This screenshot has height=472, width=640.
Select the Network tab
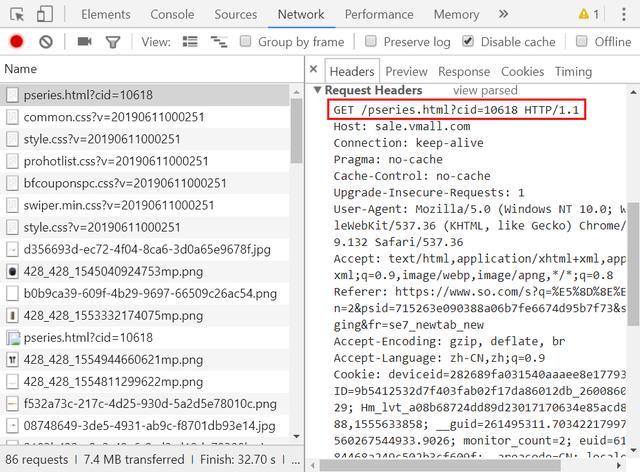click(301, 14)
